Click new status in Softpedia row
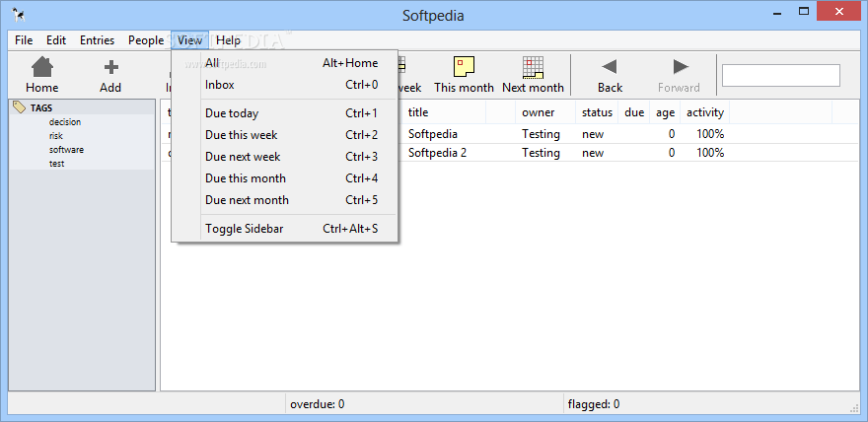868x422 pixels. point(593,134)
